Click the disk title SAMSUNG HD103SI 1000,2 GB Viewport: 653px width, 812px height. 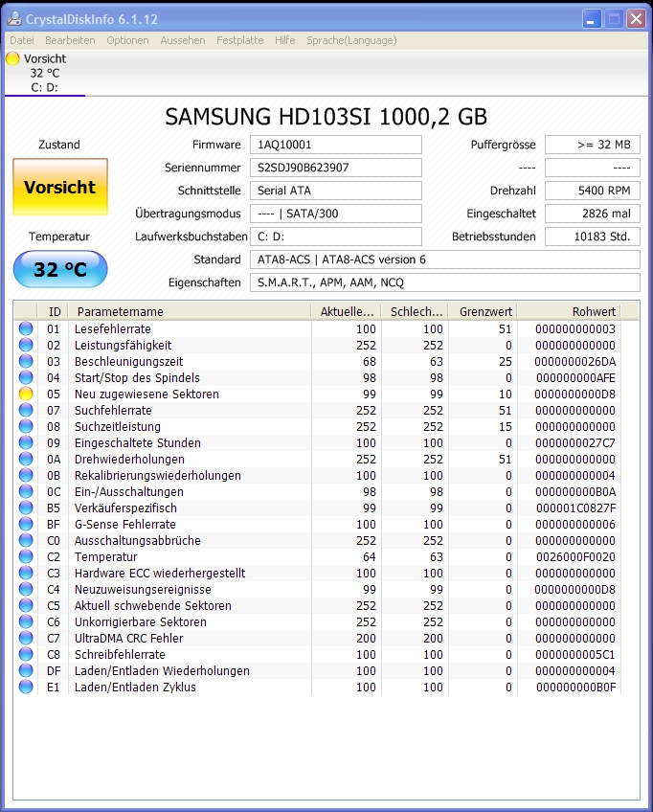(326, 117)
